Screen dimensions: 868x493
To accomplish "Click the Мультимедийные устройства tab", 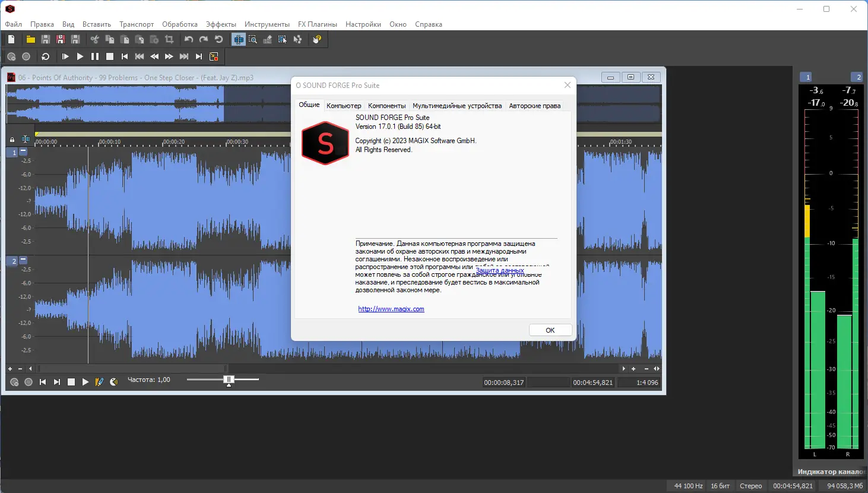I will click(457, 106).
